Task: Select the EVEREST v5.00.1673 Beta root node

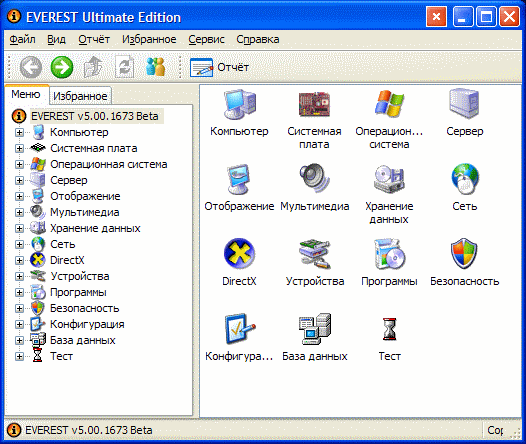Action: coord(94,116)
